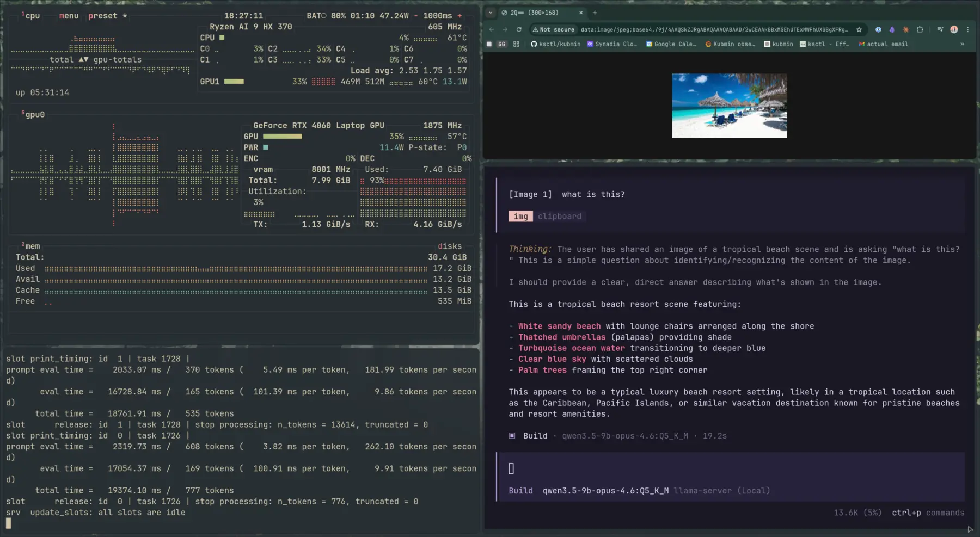
Task: Open the actual email bookmark
Action: 883,44
